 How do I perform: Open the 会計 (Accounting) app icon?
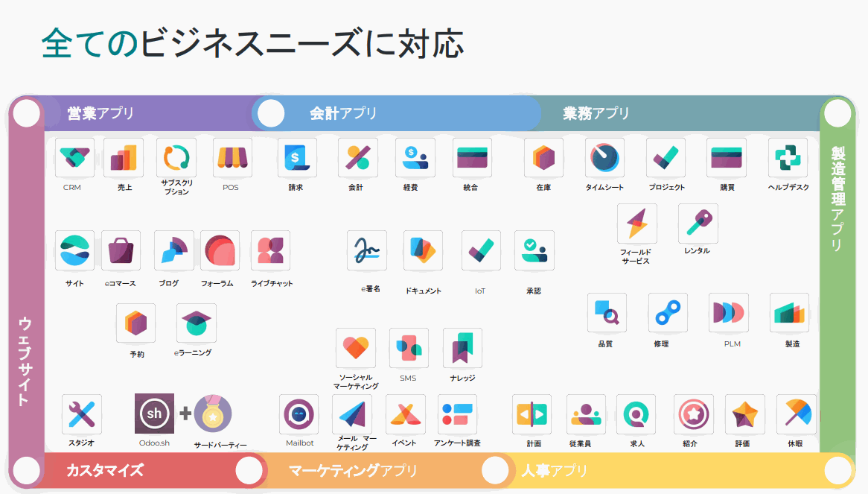(356, 158)
